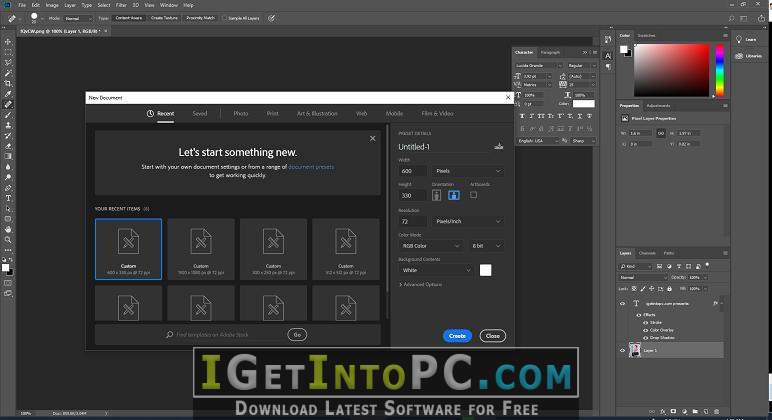Click the background color white swatch in dialog

click(485, 270)
